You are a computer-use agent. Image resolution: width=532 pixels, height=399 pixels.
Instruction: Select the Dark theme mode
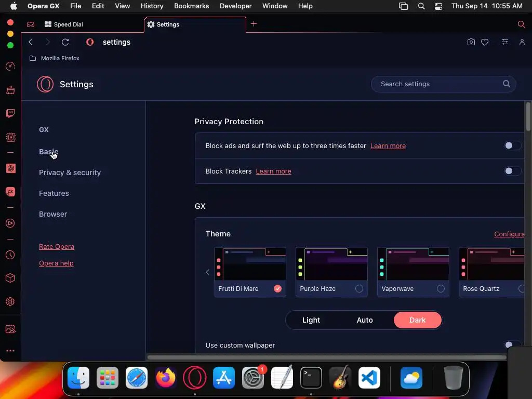click(x=418, y=320)
